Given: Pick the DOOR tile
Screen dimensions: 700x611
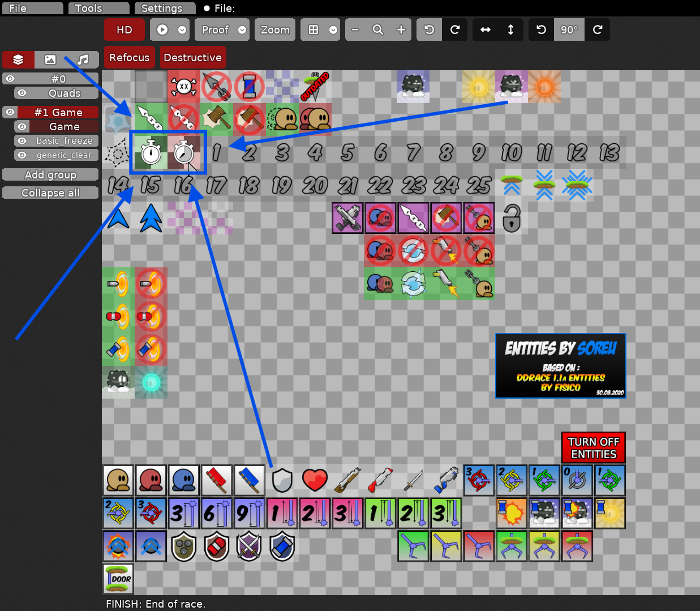Looking at the screenshot, I should click(118, 579).
